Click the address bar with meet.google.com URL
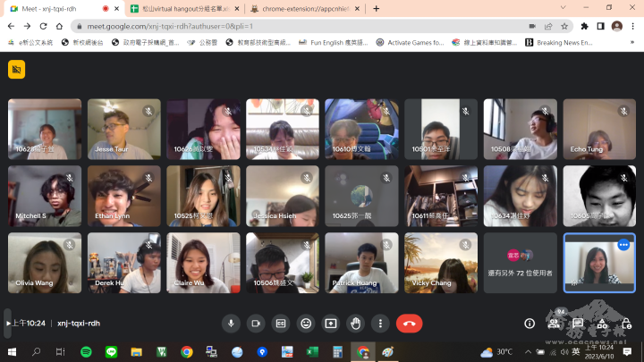This screenshot has height=362, width=644. pyautogui.click(x=268, y=26)
